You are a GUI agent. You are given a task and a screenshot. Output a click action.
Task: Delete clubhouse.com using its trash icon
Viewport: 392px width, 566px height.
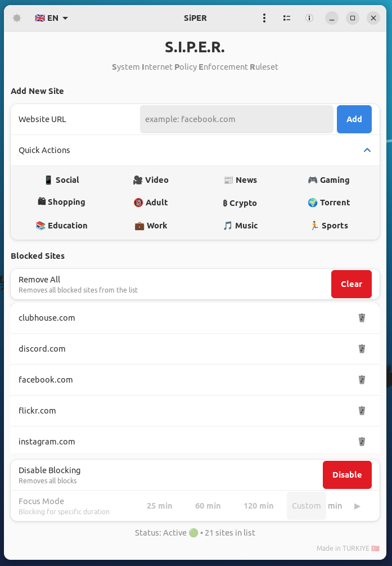pos(362,318)
